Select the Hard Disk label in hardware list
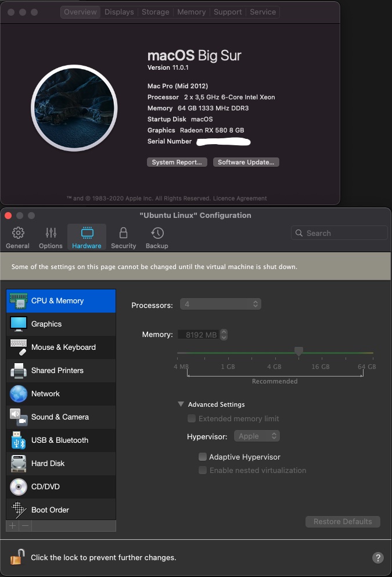The image size is (392, 577). 48,463
